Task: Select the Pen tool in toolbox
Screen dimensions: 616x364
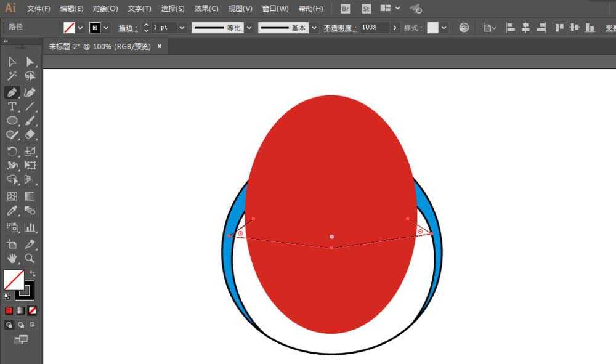Action: click(12, 92)
